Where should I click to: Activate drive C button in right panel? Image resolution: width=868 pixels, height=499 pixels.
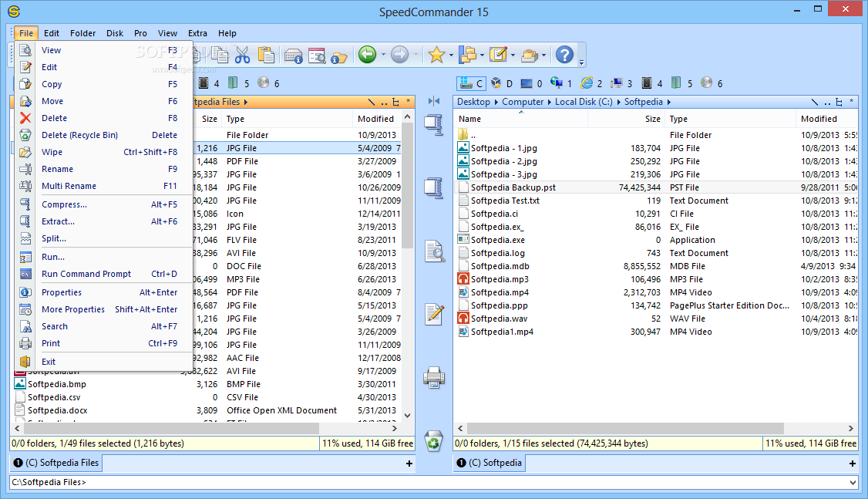point(471,83)
